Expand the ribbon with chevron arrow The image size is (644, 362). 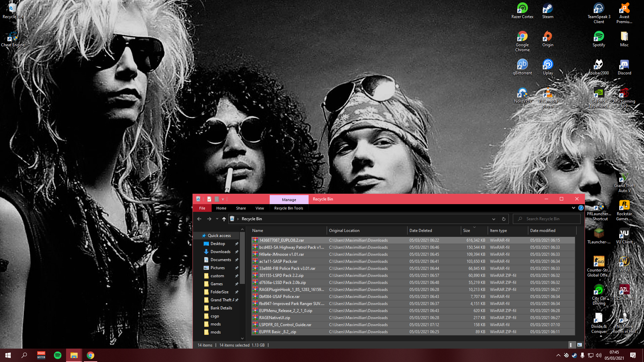click(573, 208)
